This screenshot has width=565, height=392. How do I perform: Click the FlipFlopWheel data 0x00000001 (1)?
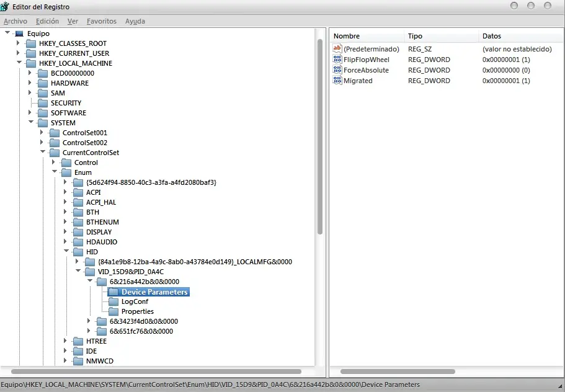(506, 60)
